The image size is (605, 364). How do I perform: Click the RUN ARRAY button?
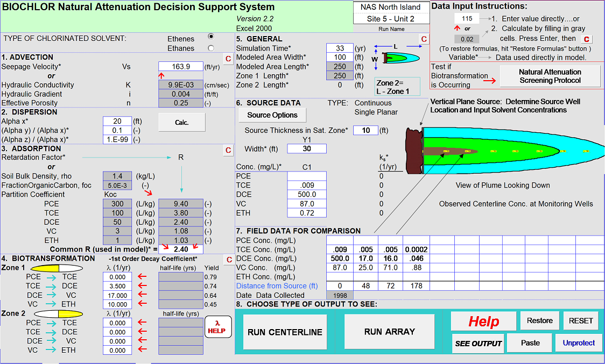coord(389,332)
